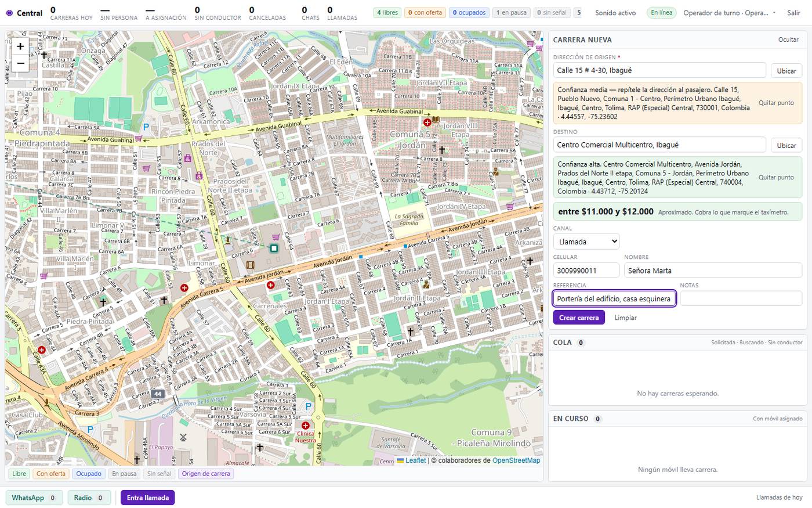Open the Canal Llamada dropdown
This screenshot has height=508, width=812.
[586, 242]
